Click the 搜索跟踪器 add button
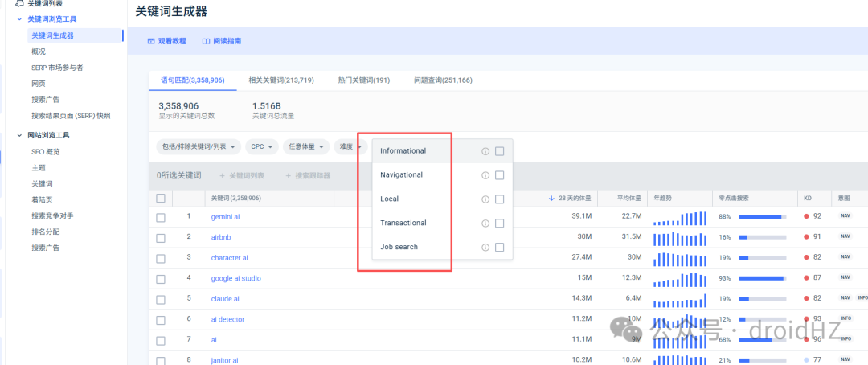868x365 pixels. point(307,175)
